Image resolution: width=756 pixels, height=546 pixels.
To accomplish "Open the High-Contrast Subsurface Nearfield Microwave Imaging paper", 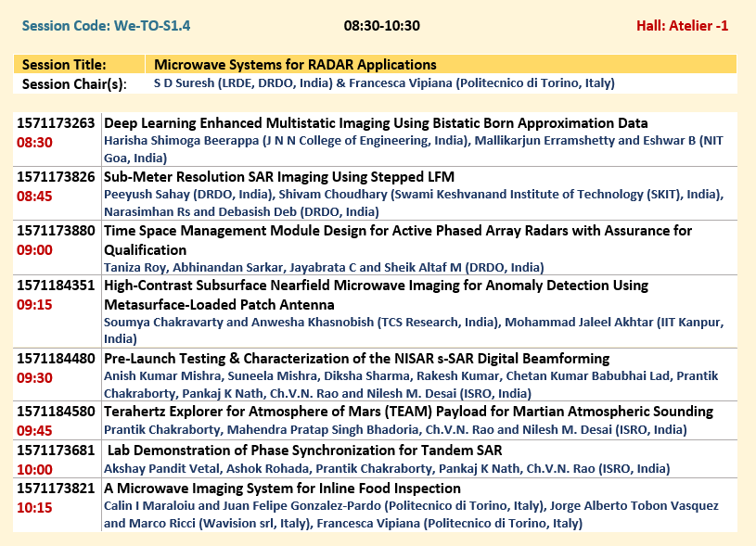I will (x=376, y=286).
